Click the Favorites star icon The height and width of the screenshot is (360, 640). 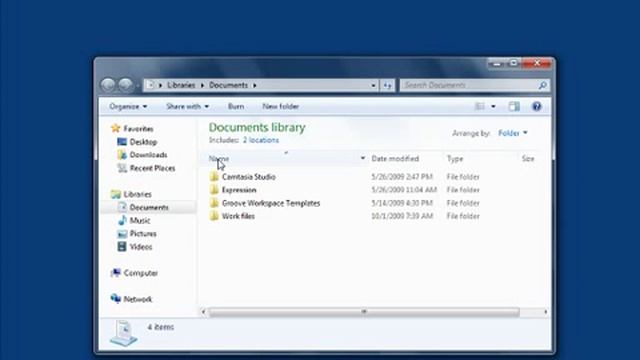tap(116, 129)
